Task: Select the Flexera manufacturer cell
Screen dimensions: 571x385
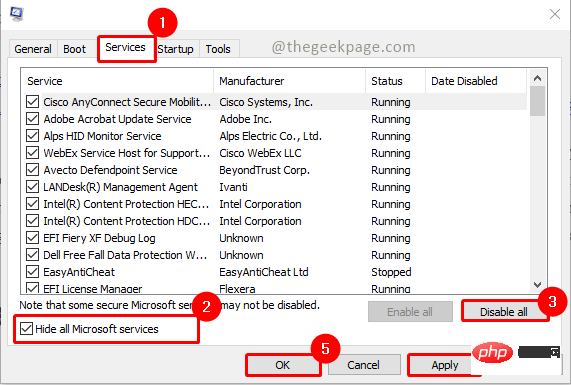Action: tap(237, 289)
